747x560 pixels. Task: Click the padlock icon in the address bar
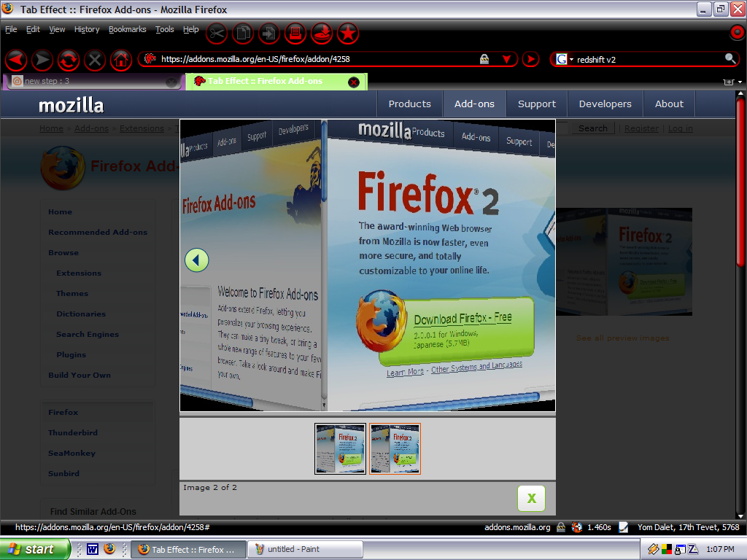(484, 59)
